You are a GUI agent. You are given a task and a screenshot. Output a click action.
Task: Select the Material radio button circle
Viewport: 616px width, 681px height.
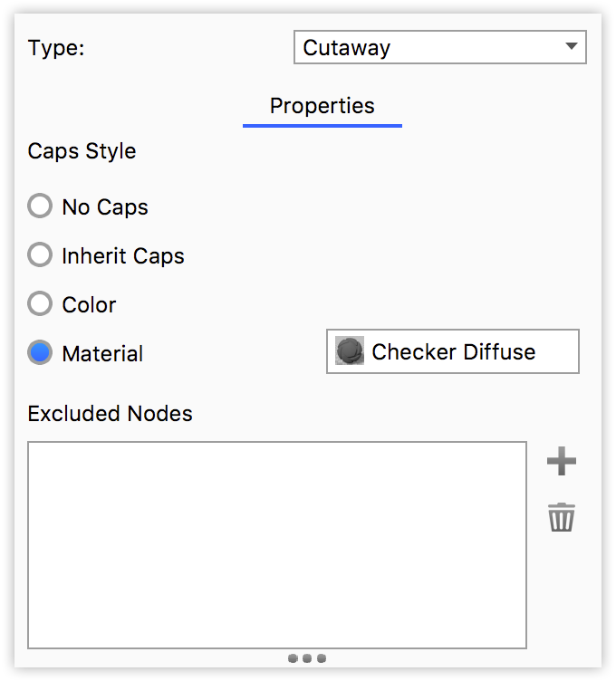tap(40, 353)
